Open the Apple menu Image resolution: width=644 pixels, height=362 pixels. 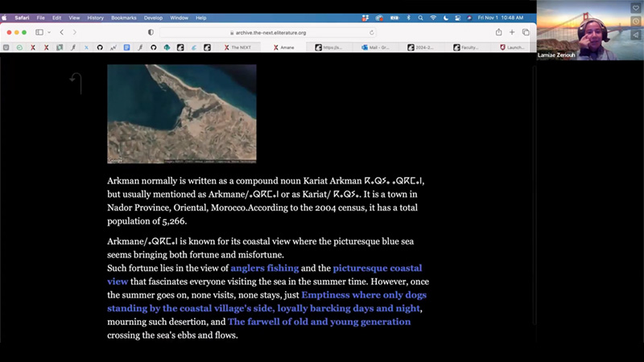coord(5,18)
